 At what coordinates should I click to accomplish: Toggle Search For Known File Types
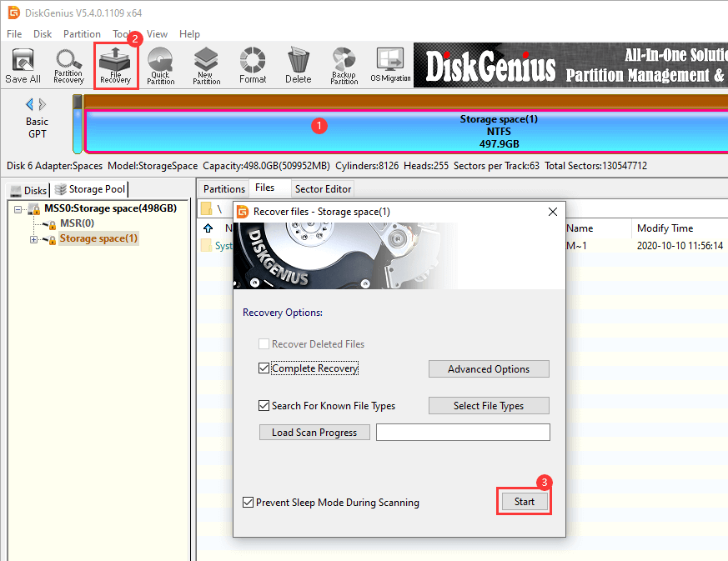click(x=264, y=406)
